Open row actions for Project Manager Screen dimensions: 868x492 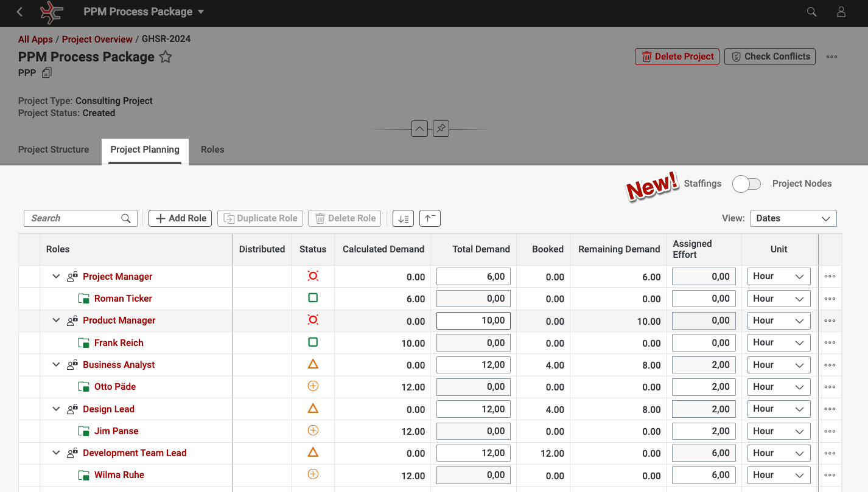[x=830, y=277]
